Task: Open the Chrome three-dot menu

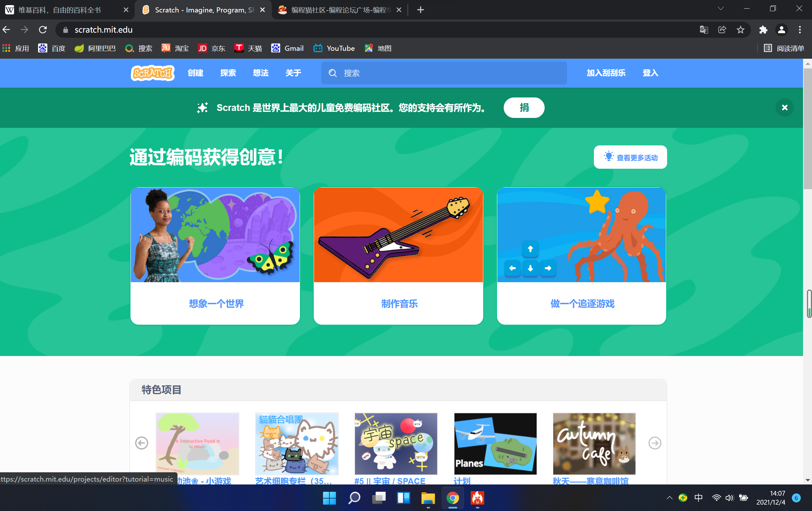Action: click(800, 30)
